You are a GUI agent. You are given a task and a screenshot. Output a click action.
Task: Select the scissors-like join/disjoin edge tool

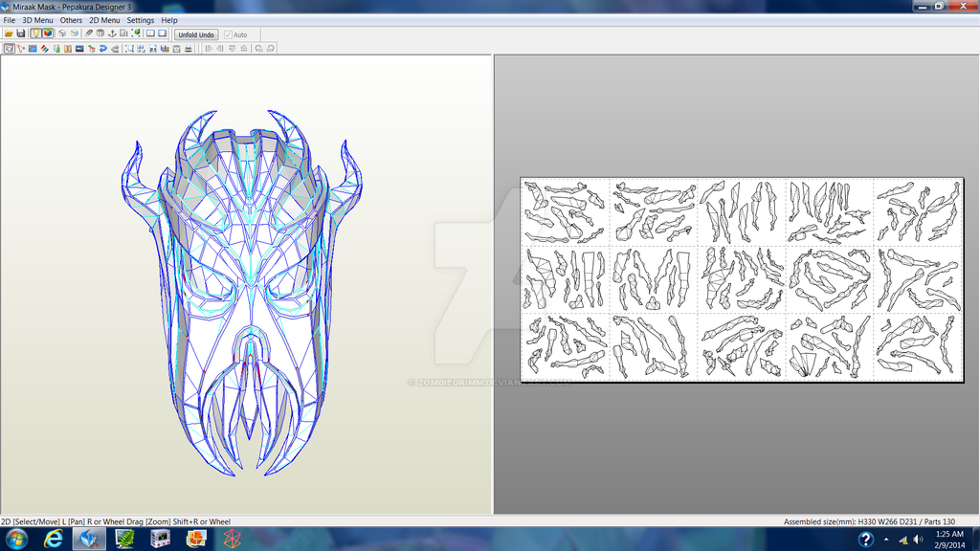[21, 48]
